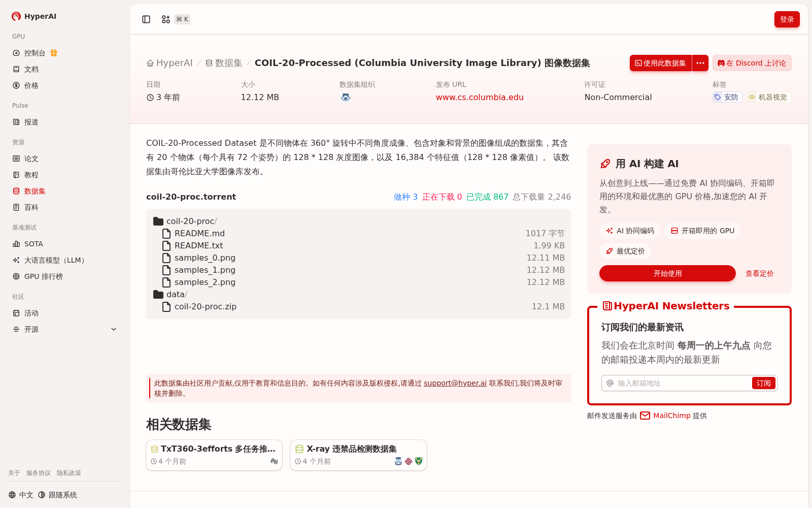Expand the 开源 sidebar section chevron

coord(114,329)
